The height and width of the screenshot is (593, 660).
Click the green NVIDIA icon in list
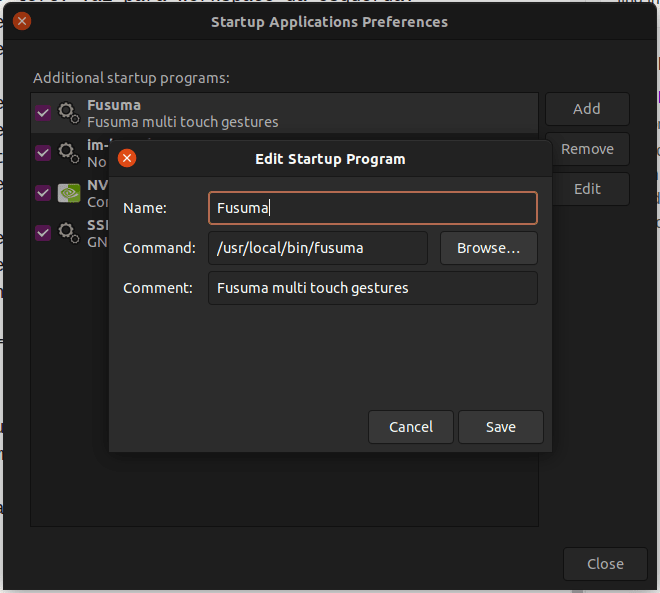tap(69, 193)
